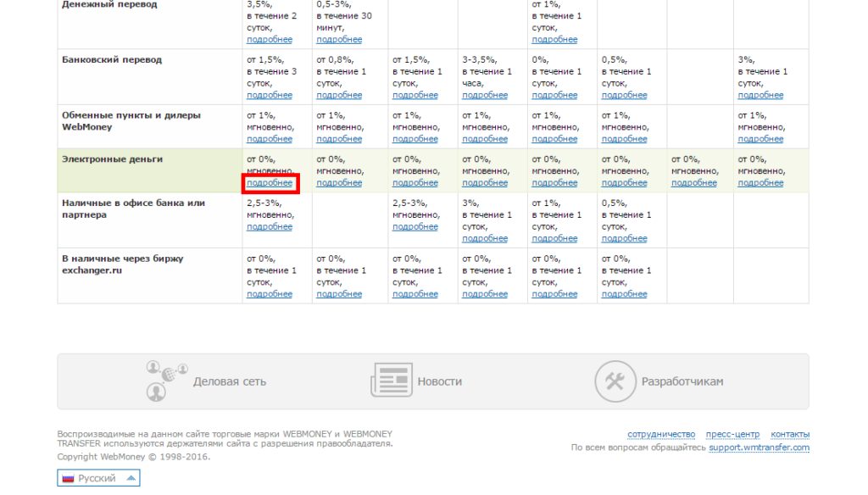This screenshot has height=495, width=868.
Task: Open the сотрудничество footer link
Action: pos(660,434)
